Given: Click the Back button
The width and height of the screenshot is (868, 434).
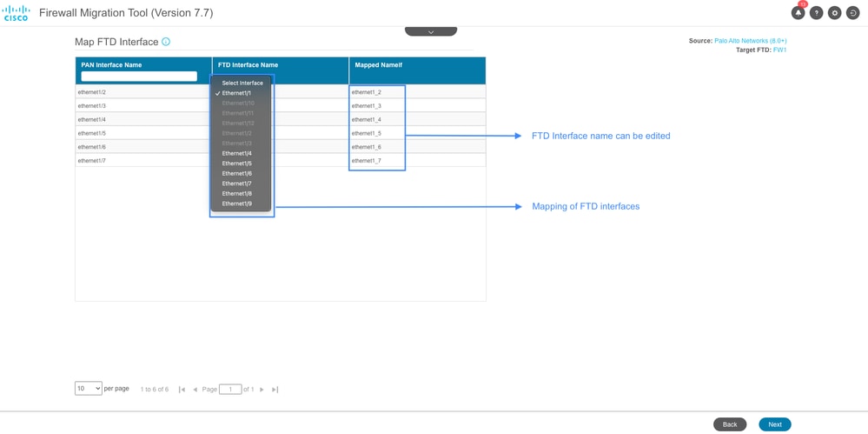Looking at the screenshot, I should coord(730,424).
